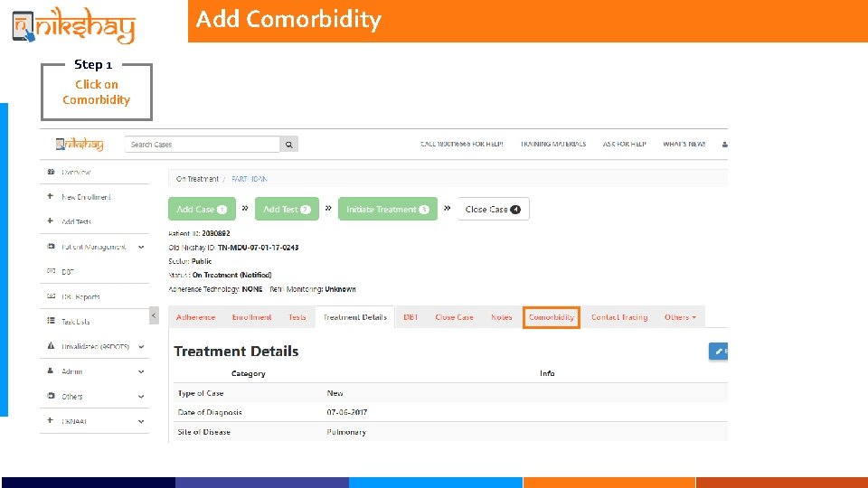Open the Others tab dropdown
The height and width of the screenshot is (488, 868).
tap(680, 317)
